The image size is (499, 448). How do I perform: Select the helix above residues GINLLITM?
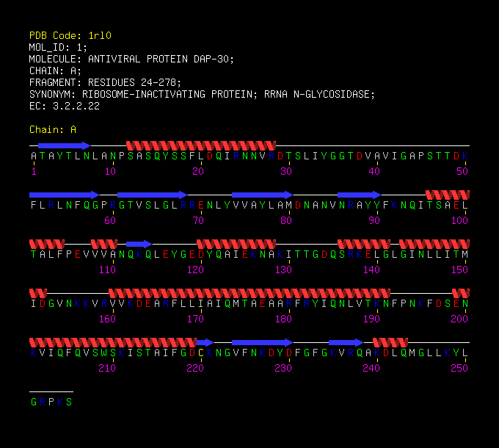click(434, 245)
